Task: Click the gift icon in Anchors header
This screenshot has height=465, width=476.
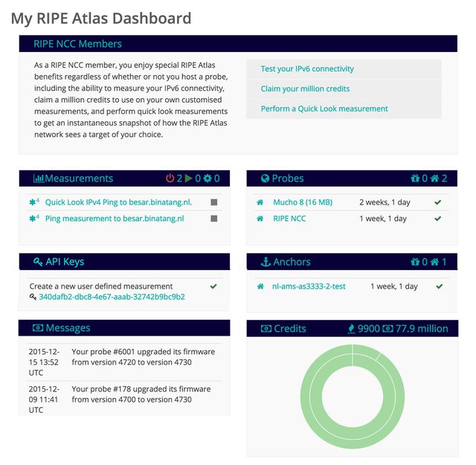Action: point(415,261)
